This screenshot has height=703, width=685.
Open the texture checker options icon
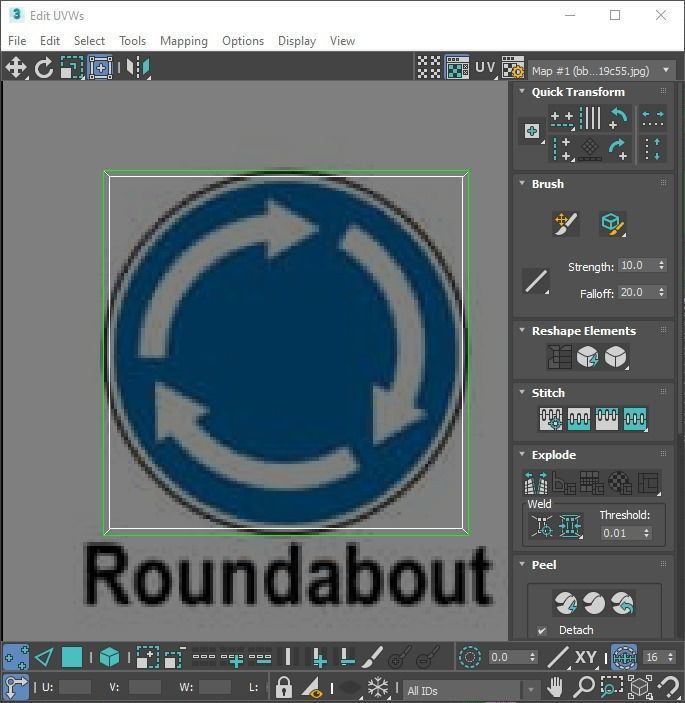[513, 68]
